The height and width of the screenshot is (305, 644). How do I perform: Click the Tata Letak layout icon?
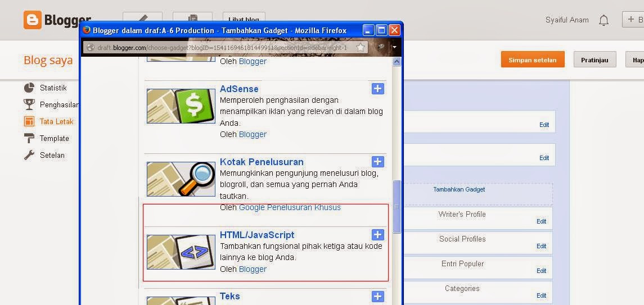click(x=29, y=121)
